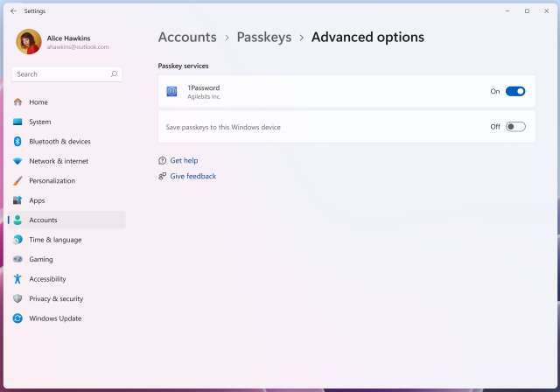Select the Gaming controller icon

17,259
